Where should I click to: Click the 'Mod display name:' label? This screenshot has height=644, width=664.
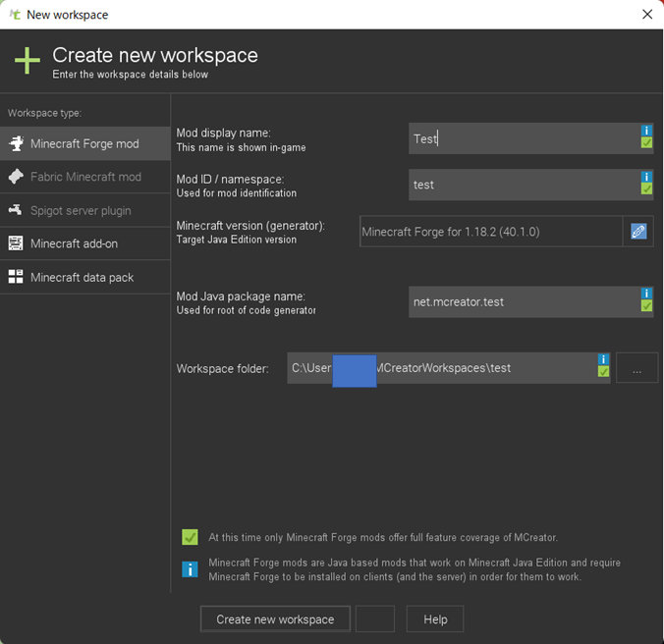point(223,133)
